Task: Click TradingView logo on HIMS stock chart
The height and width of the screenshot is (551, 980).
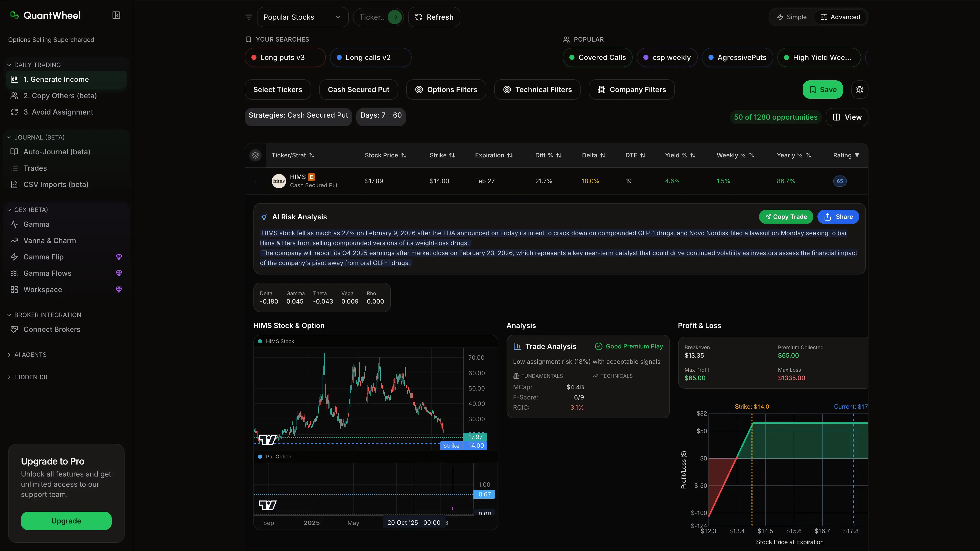Action: coord(267,440)
